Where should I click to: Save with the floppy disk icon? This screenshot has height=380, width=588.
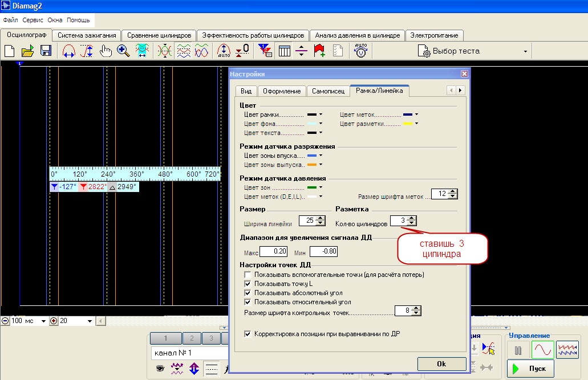(46, 51)
